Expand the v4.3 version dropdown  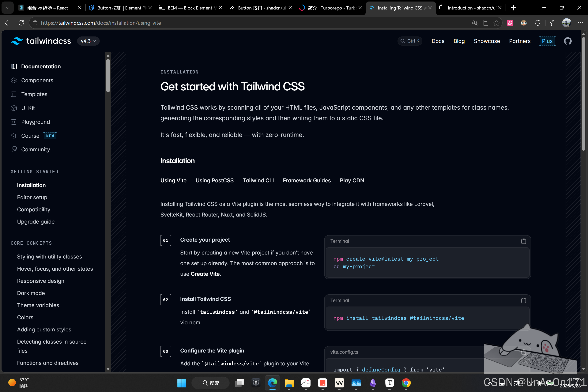[x=88, y=41]
